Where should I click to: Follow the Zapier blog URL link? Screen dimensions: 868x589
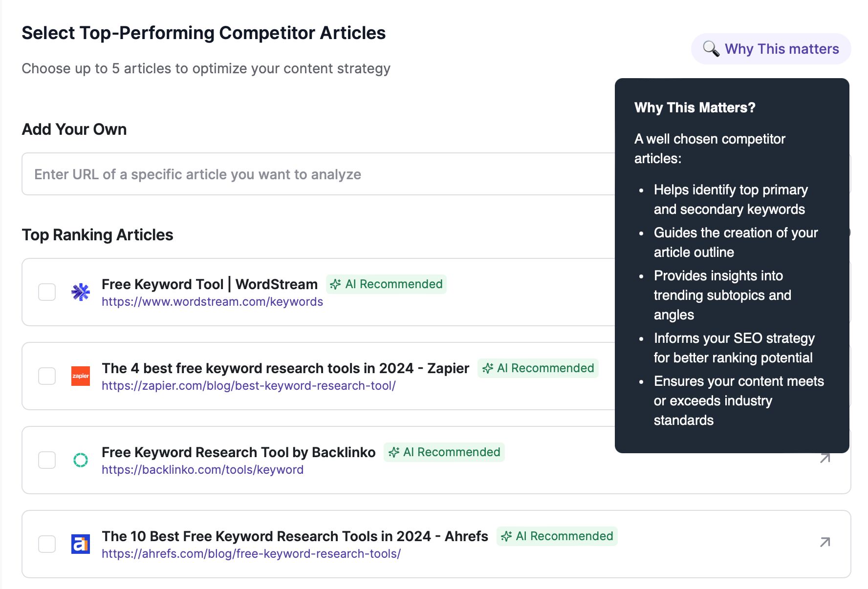click(x=249, y=386)
